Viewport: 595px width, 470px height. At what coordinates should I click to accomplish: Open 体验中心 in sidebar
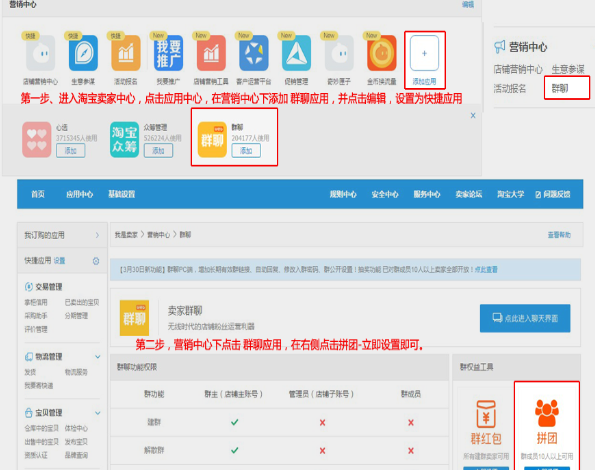[76, 428]
